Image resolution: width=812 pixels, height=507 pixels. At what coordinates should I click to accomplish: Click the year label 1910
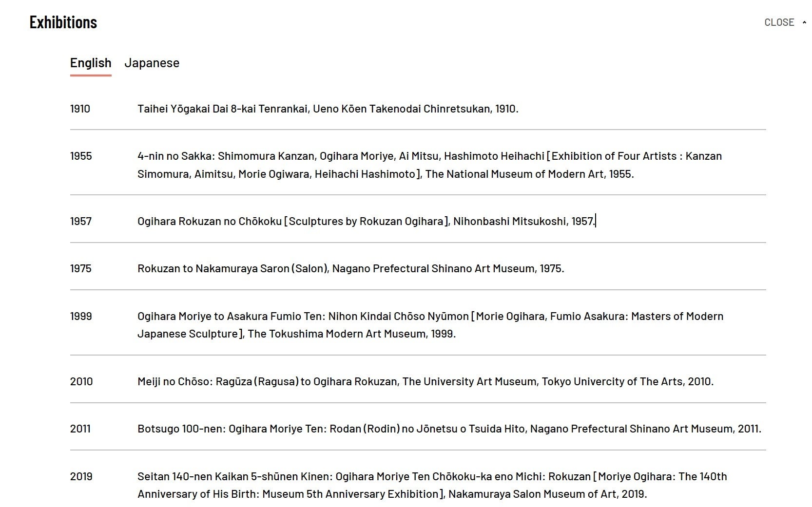point(80,109)
